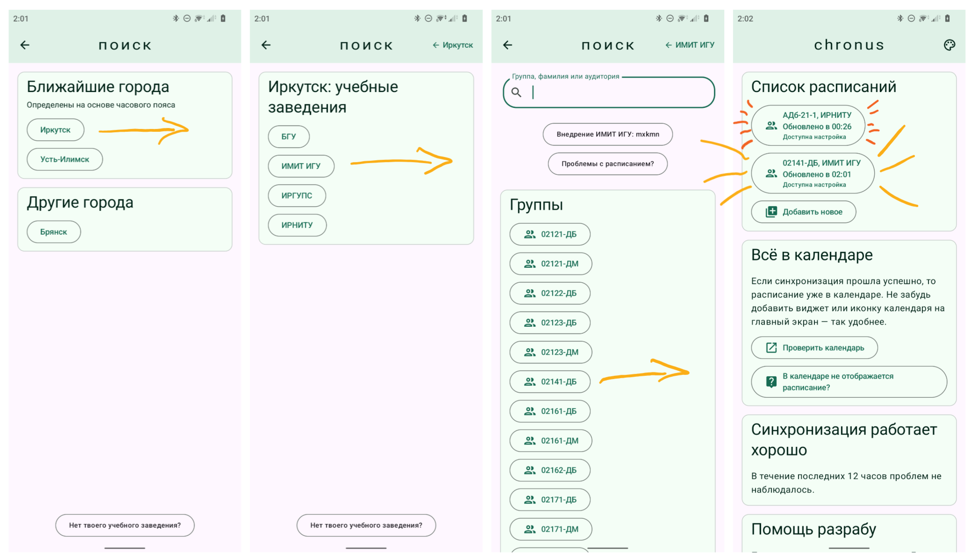Tap the search magnifier icon in the input field
The image size is (972, 560).
(x=516, y=93)
